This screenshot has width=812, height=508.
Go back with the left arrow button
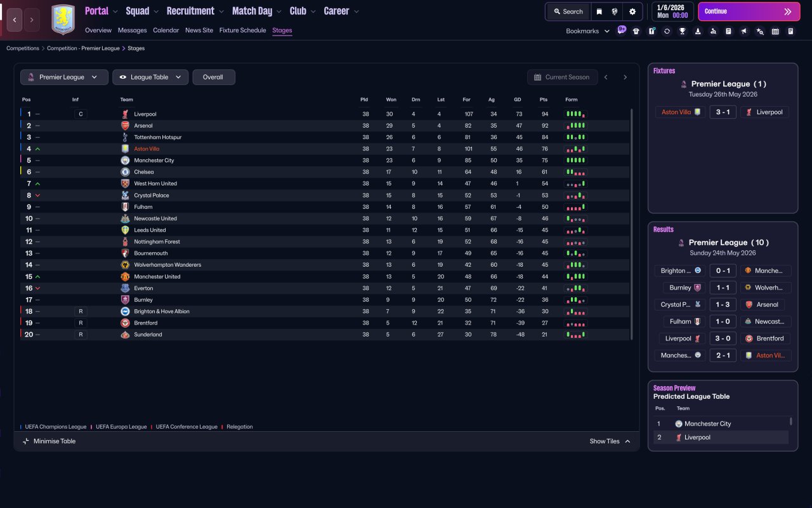tap(15, 20)
